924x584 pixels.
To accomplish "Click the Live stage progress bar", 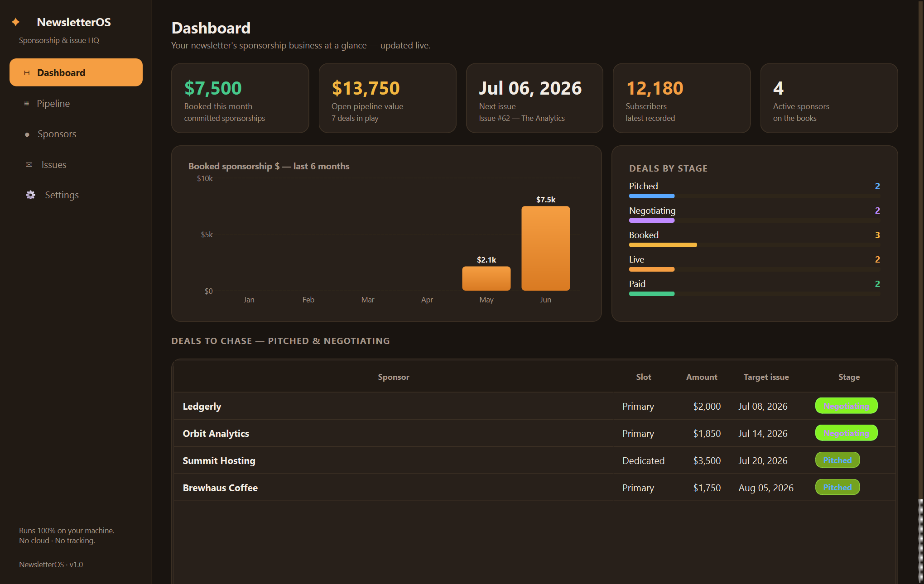I will [755, 269].
